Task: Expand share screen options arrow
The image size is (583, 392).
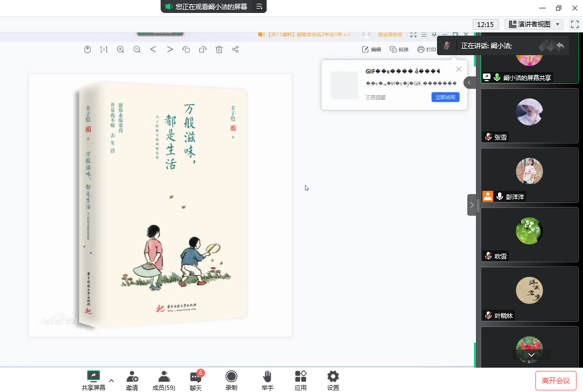Action: pos(111,381)
